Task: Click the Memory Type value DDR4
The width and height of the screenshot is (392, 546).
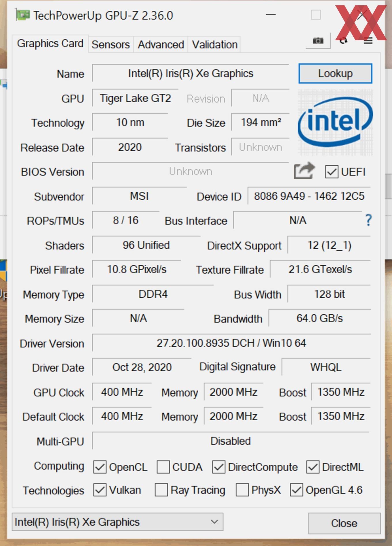Action: [x=153, y=294]
